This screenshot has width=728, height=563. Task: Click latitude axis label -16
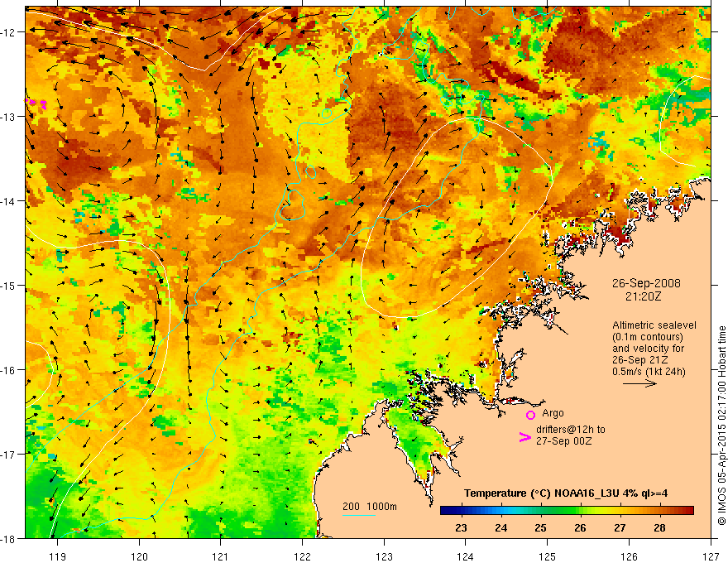(8, 370)
